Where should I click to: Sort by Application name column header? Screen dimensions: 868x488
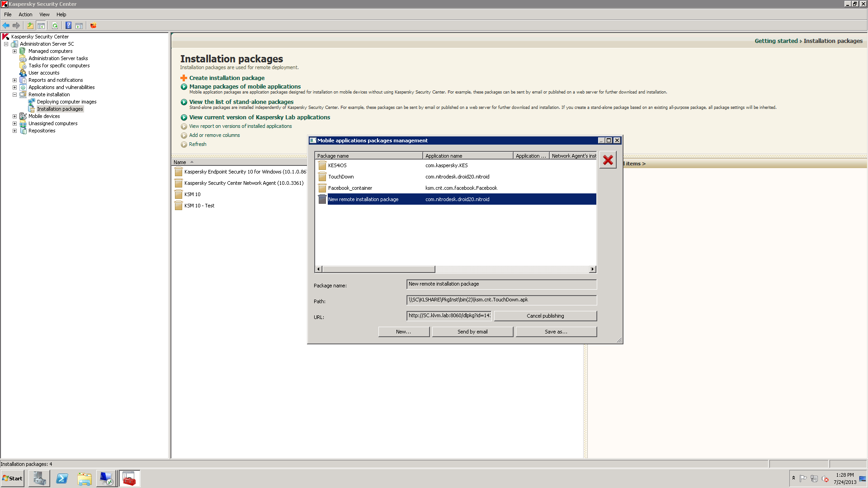coord(468,156)
